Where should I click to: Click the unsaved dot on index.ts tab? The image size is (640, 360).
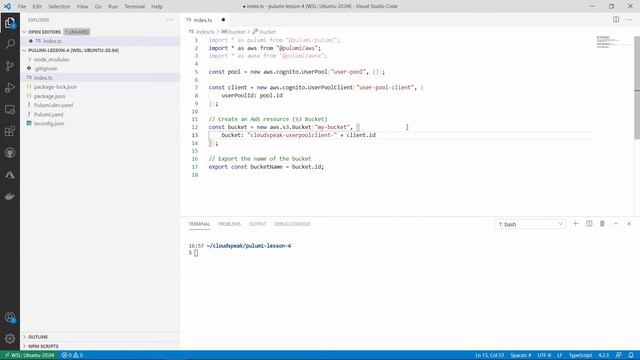pos(223,20)
